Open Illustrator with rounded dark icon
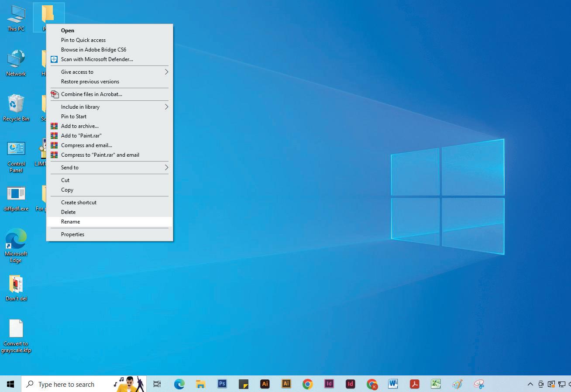This screenshot has height=392, width=571. click(x=265, y=384)
